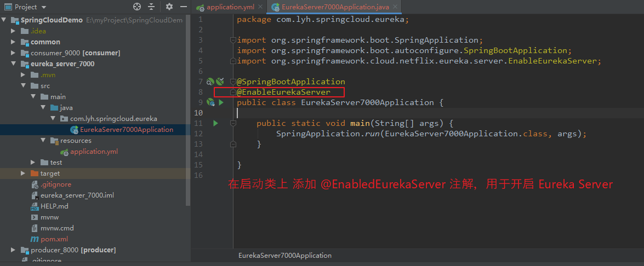Collapse the resources folder
644x266 pixels.
click(x=43, y=141)
